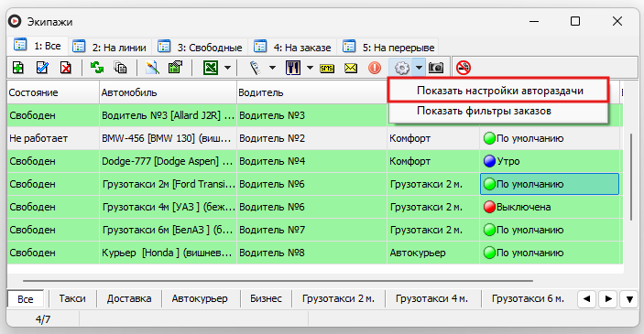
Task: Select cell BMW-456 [BMW 130]
Action: tap(168, 138)
